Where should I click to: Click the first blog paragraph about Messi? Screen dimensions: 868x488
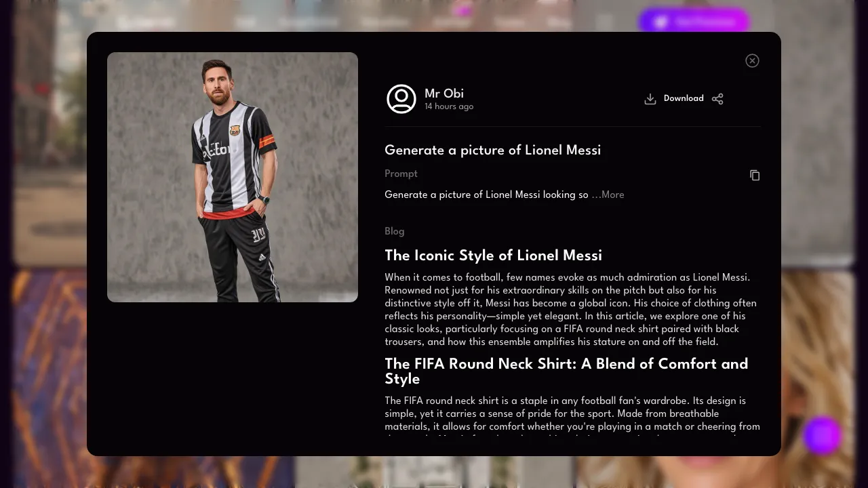coord(571,310)
